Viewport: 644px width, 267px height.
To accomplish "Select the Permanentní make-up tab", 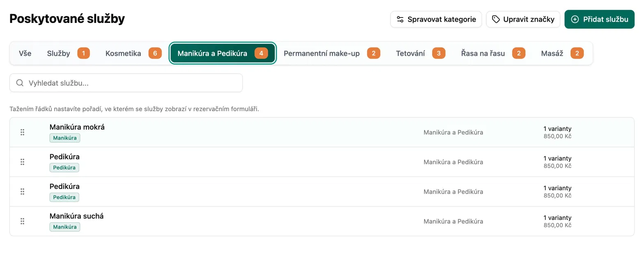I will [x=332, y=53].
